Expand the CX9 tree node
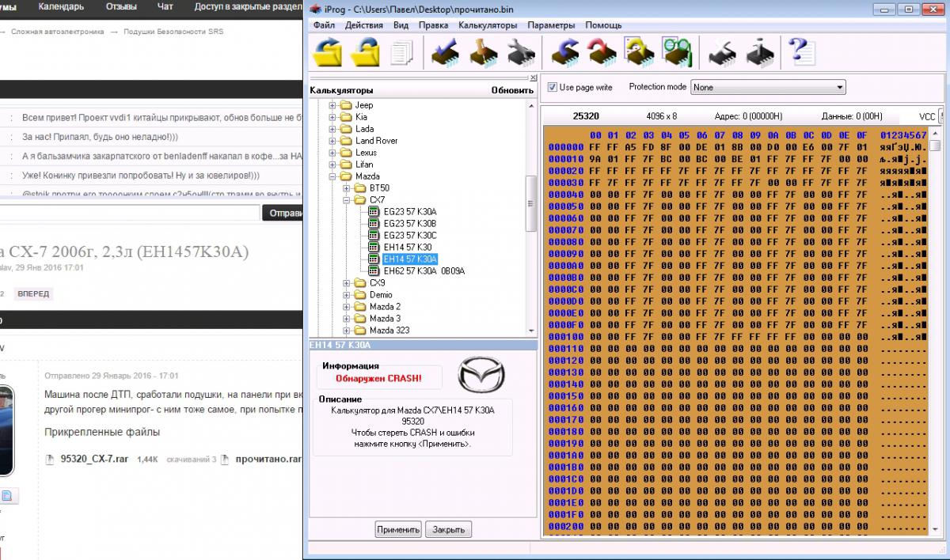 (347, 283)
